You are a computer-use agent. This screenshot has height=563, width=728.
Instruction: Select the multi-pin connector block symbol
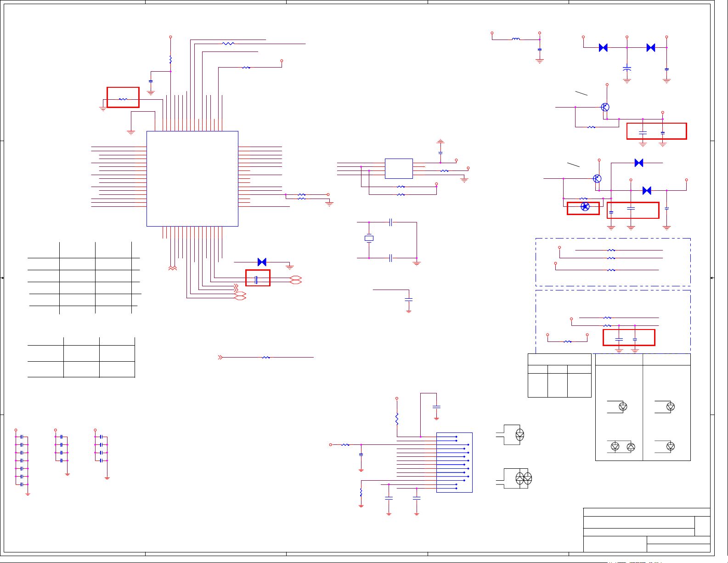tap(454, 462)
